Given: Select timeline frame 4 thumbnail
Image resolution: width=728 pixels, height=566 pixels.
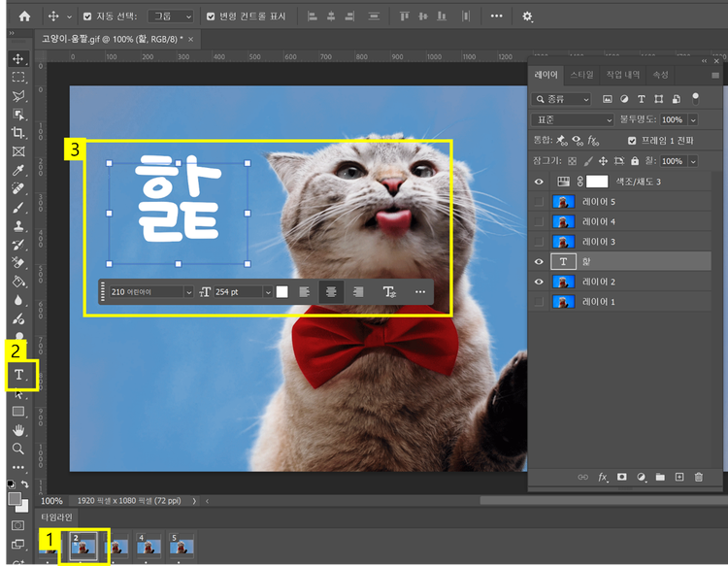Looking at the screenshot, I should (148, 547).
